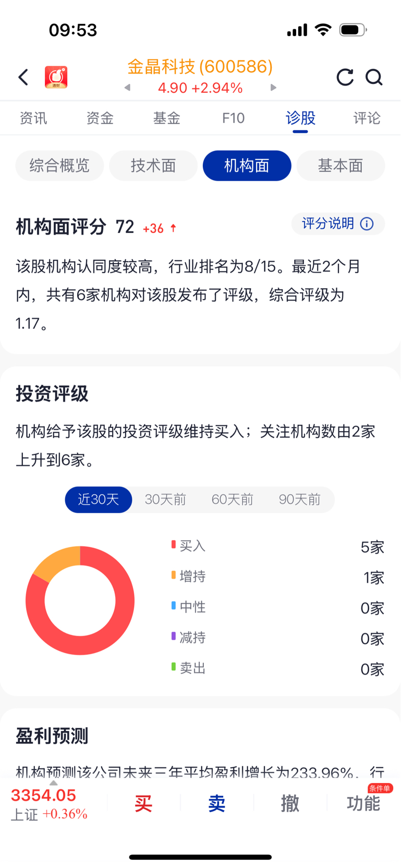
Task: Tap the back arrow icon
Action: pyautogui.click(x=23, y=77)
